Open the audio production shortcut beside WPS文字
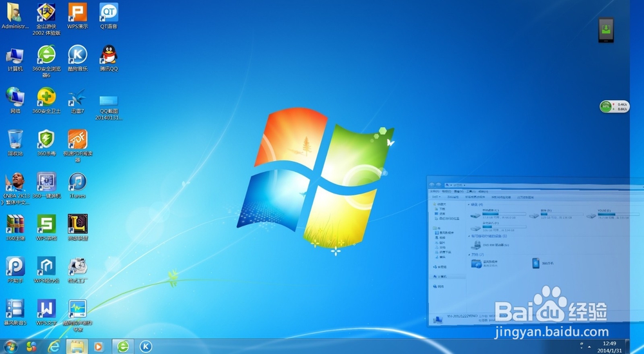This screenshot has width=644, height=354. [78, 315]
